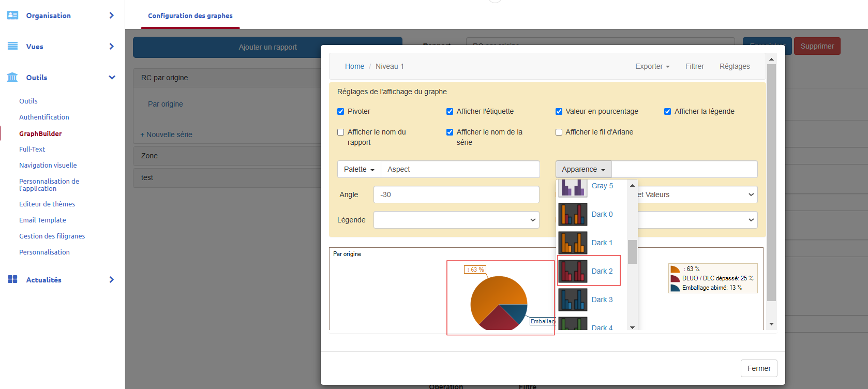Viewport: 868px width, 389px height.
Task: Open the Filtrer menu item
Action: pyautogui.click(x=694, y=66)
